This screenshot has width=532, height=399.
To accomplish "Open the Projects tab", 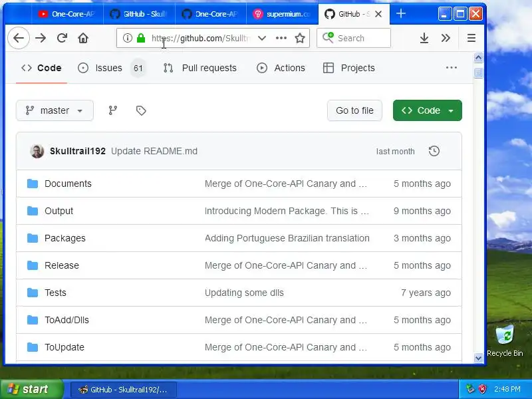I will [x=349, y=68].
